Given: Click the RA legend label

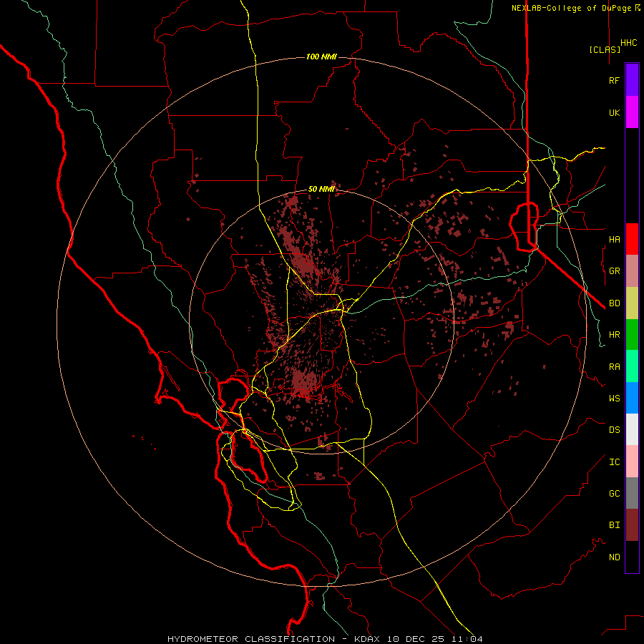Looking at the screenshot, I should pyautogui.click(x=614, y=367).
